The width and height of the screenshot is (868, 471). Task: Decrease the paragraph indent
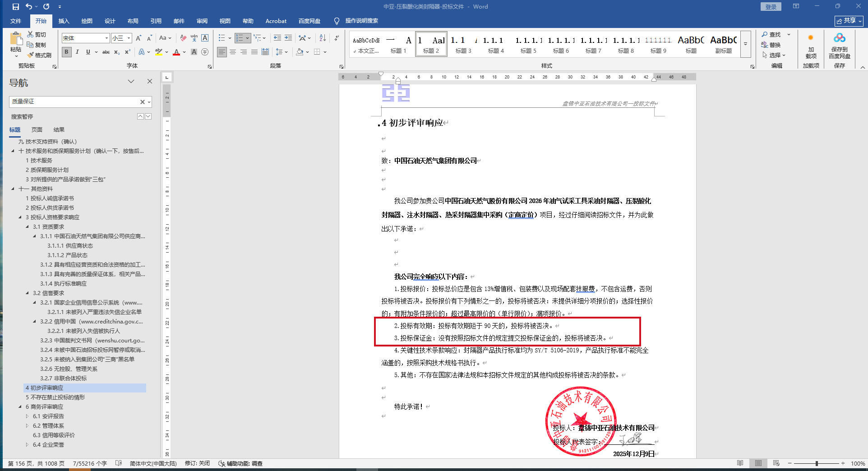[x=277, y=38]
